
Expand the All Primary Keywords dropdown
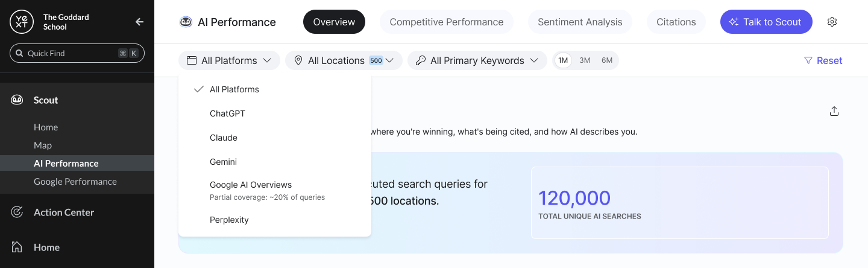point(477,60)
